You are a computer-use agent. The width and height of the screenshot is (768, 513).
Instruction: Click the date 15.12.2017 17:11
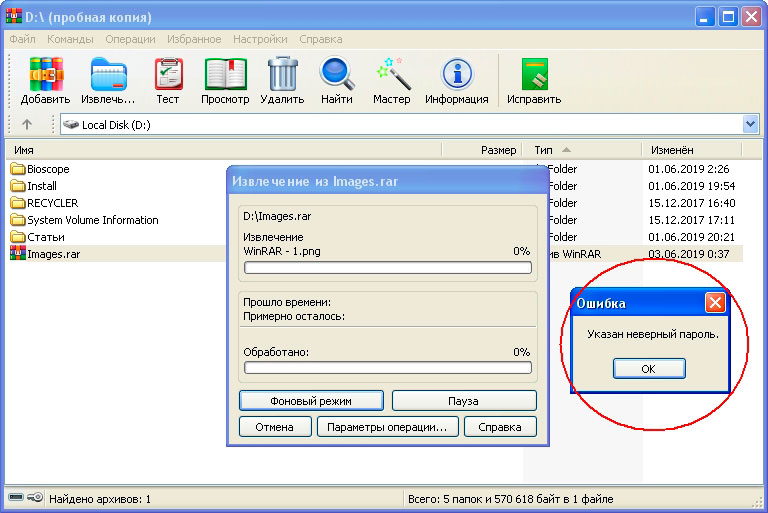pos(692,220)
